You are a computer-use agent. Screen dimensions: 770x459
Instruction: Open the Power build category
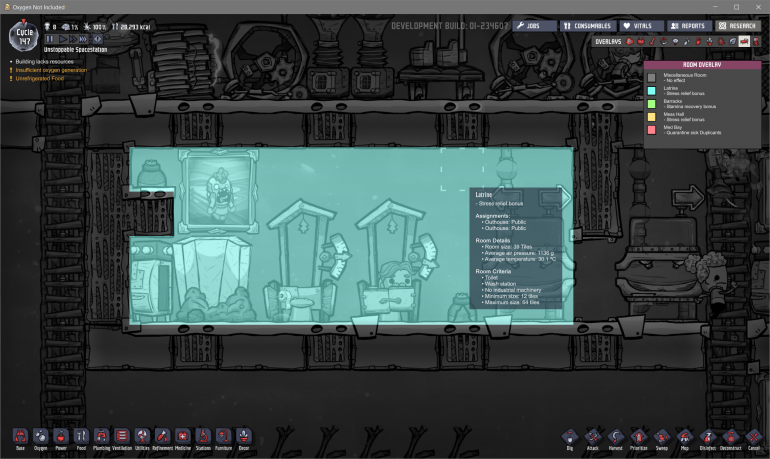61,437
